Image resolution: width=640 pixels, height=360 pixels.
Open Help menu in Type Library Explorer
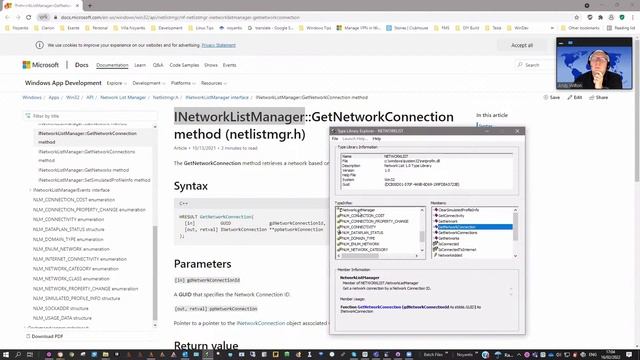(x=376, y=139)
